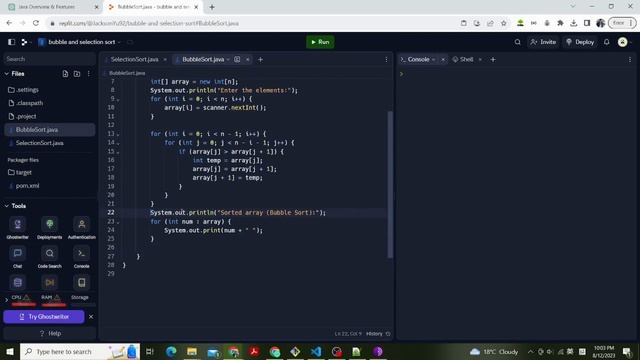Switch to the SelectionSort.java editor tab

click(x=134, y=60)
